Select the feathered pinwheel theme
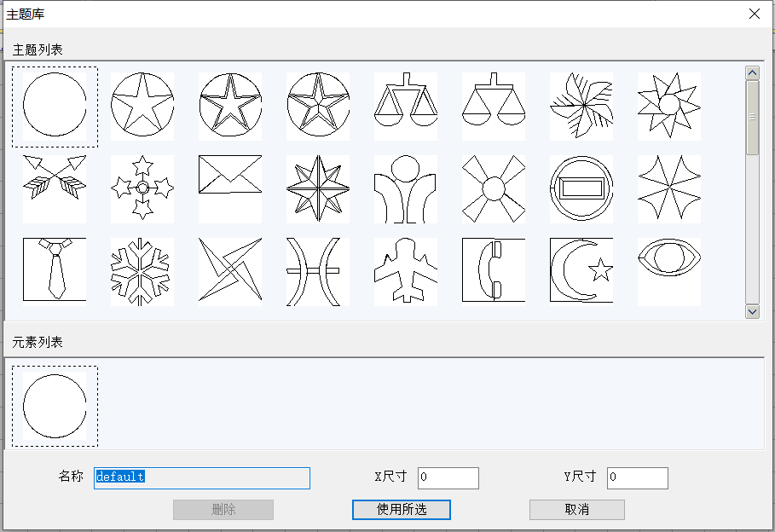This screenshot has width=775, height=532. pyautogui.click(x=581, y=107)
